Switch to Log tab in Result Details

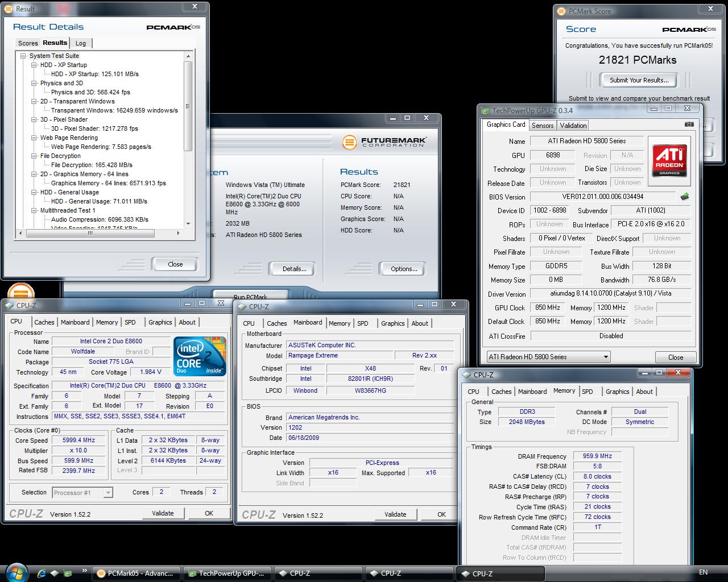[81, 43]
